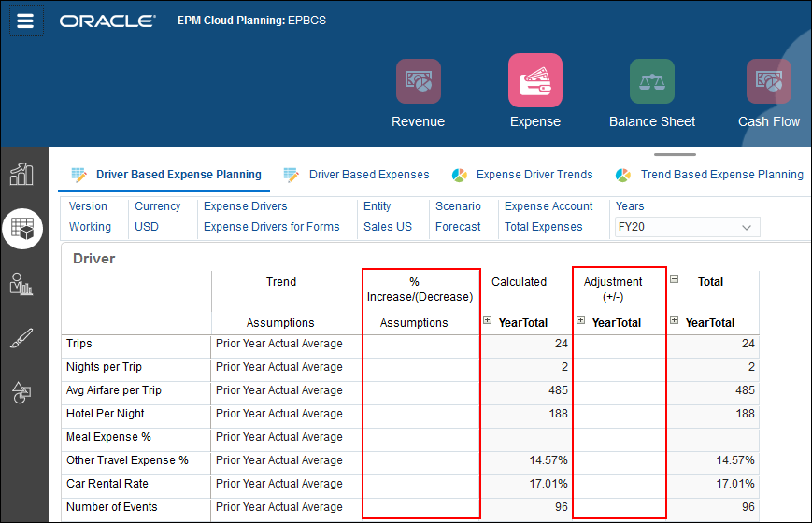Screen dimensions: 812x523
Task: Open the paintbrush sidebar icon
Action: 21,338
